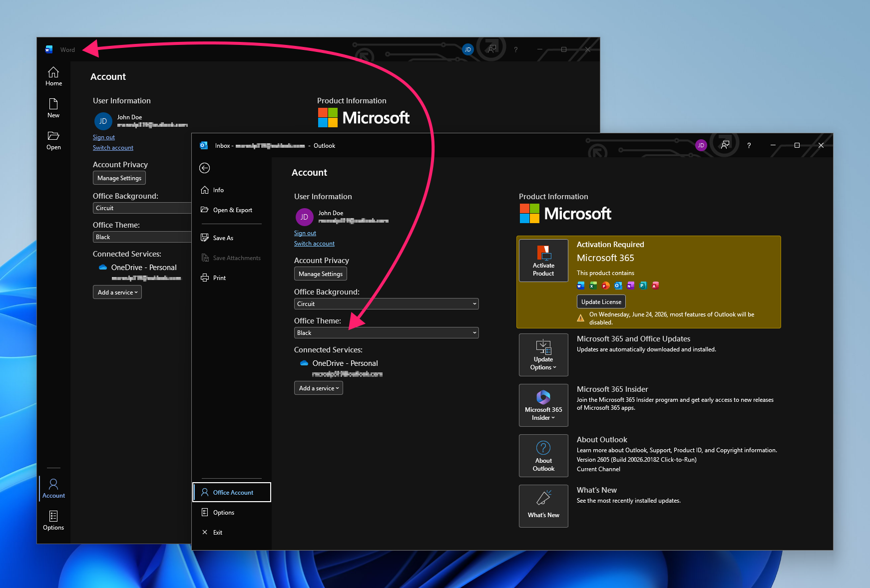Open Info tab in Outlook
Screen dimensions: 870x588
point(232,190)
